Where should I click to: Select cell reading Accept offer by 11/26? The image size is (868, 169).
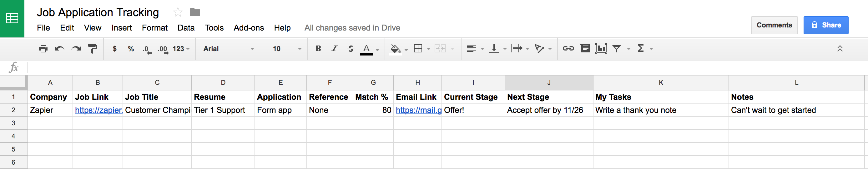(549, 110)
